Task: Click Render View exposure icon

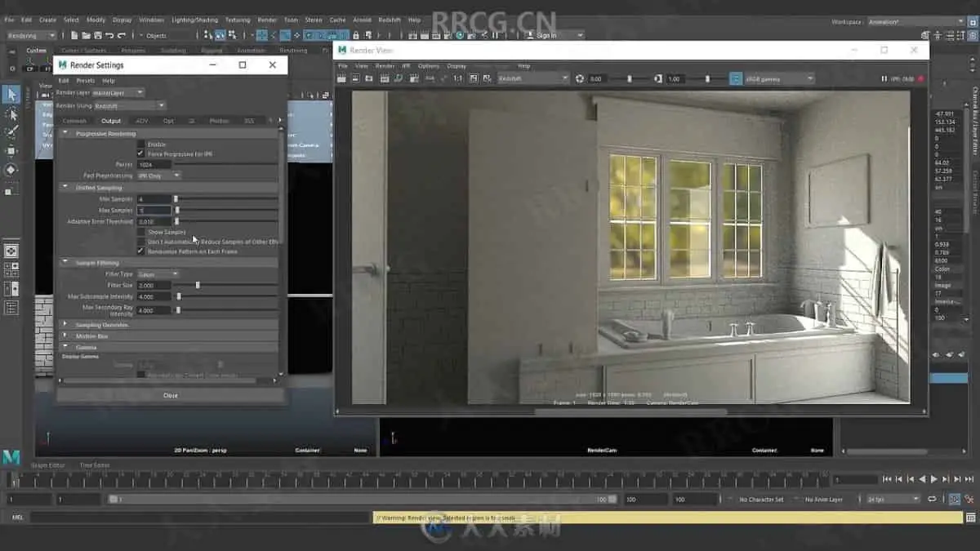Action: pos(580,78)
